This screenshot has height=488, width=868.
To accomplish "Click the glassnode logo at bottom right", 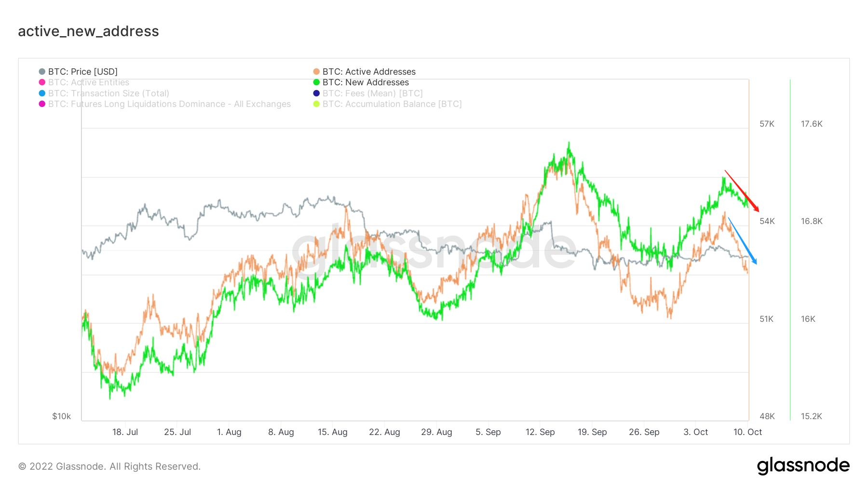I will (x=803, y=466).
